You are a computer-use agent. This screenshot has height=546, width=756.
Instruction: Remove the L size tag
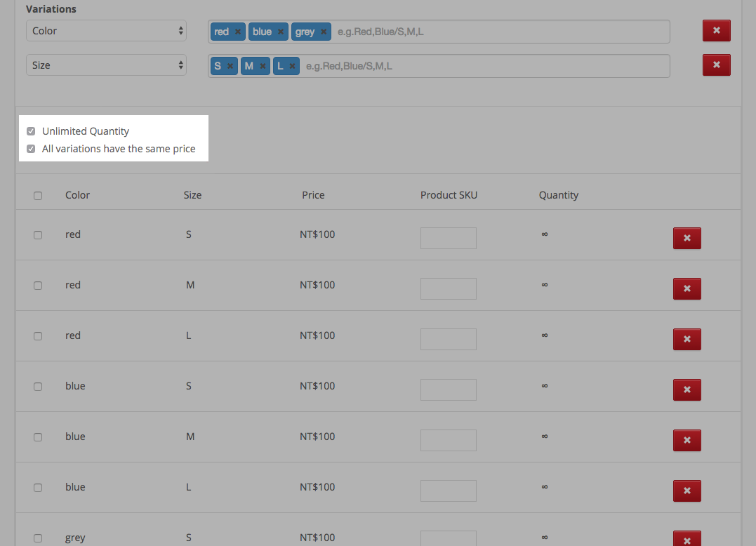click(292, 66)
